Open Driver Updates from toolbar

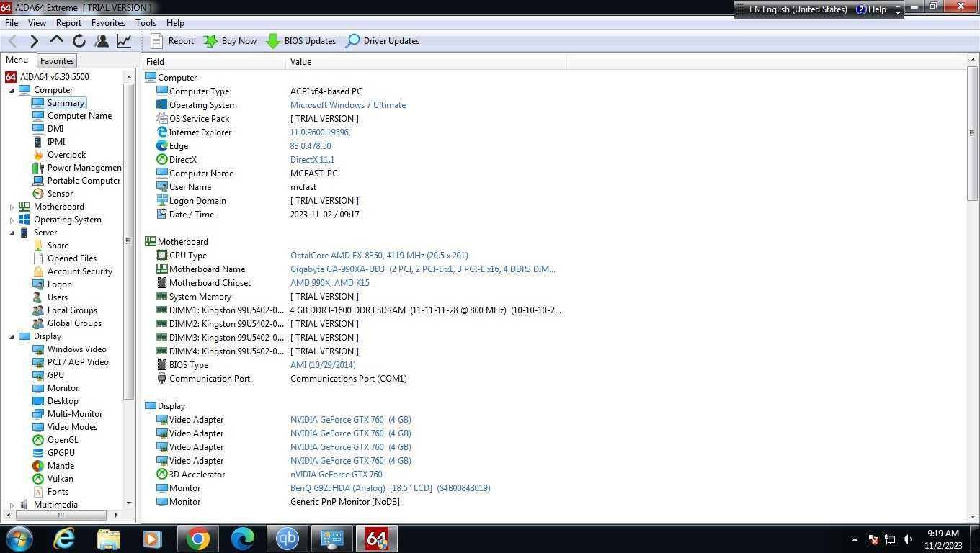[x=383, y=41]
